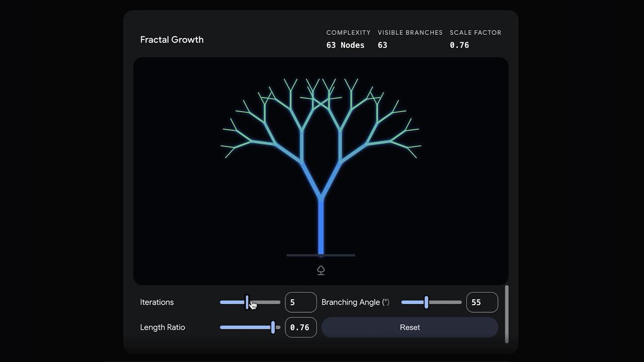Click the 0.76 Scale Factor value in header
This screenshot has height=362, width=644.
pyautogui.click(x=459, y=45)
